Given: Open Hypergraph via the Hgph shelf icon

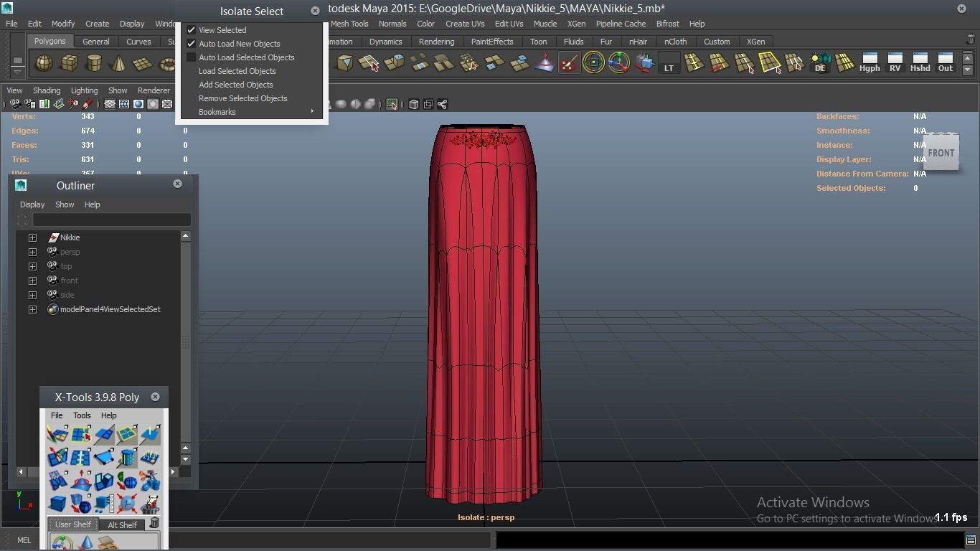Looking at the screenshot, I should point(870,63).
